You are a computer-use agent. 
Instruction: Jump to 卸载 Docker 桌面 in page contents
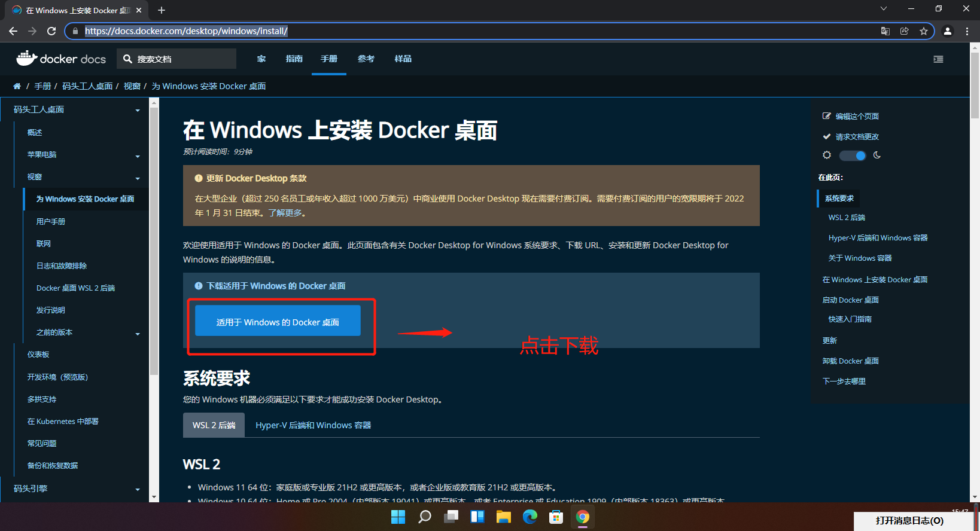(x=850, y=361)
